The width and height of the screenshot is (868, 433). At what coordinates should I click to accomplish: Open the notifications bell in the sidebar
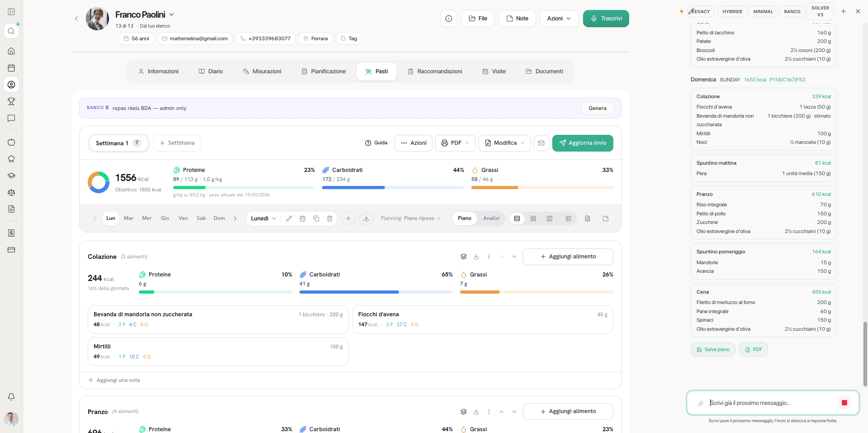click(x=11, y=397)
